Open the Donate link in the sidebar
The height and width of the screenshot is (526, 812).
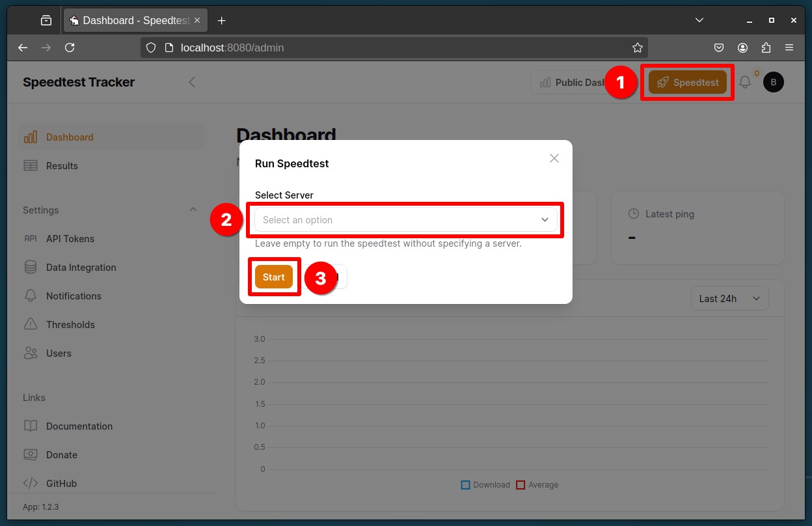tap(111, 455)
